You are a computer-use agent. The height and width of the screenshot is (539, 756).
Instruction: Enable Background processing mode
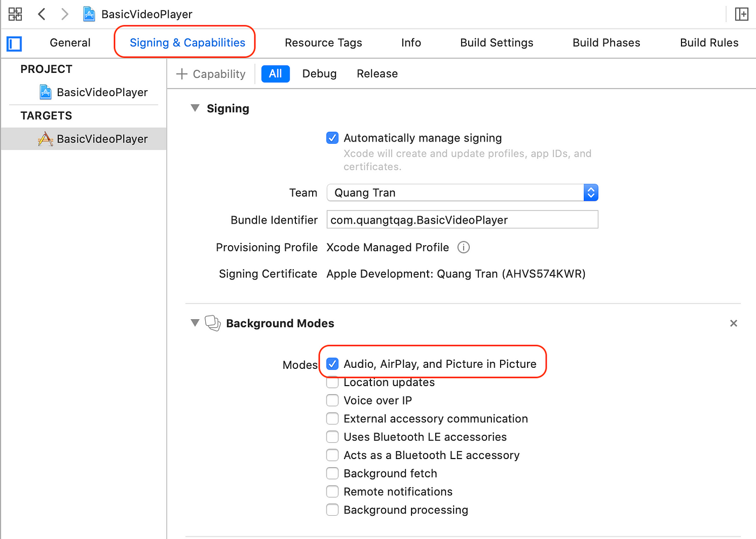[x=332, y=510]
